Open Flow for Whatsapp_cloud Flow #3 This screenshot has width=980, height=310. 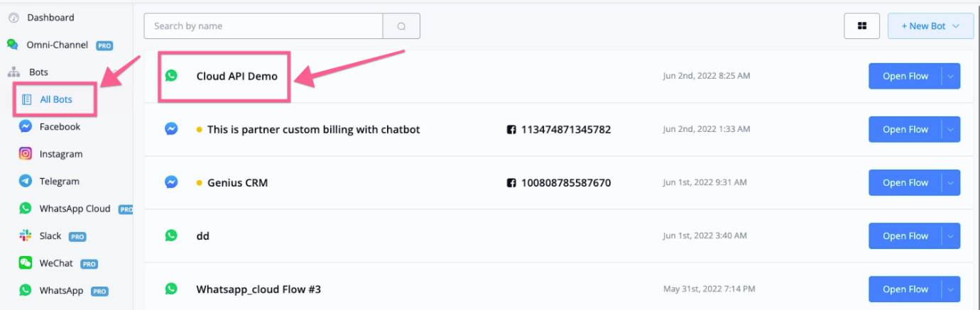point(905,289)
